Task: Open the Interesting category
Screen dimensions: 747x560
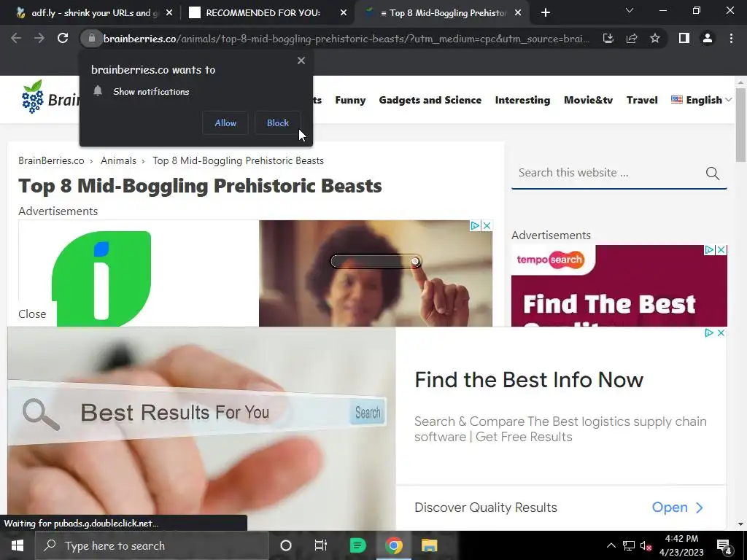Action: 522,100
